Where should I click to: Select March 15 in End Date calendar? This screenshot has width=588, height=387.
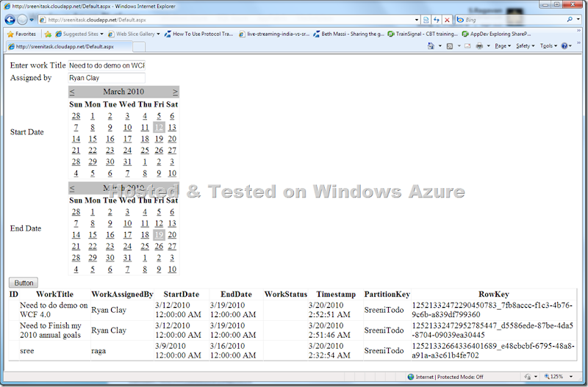[x=93, y=235]
